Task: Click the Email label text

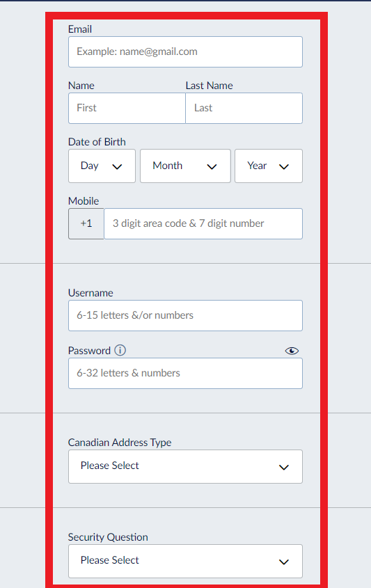Action: coord(80,29)
